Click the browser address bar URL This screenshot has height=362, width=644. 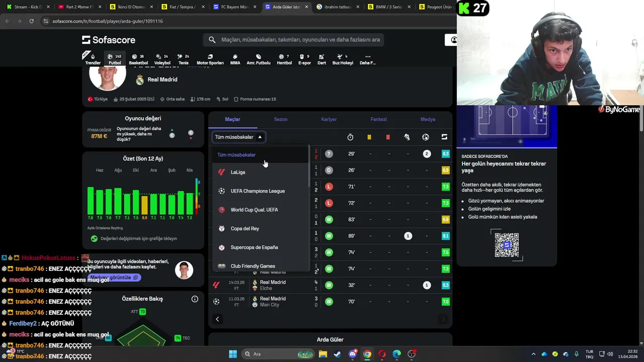tap(108, 21)
